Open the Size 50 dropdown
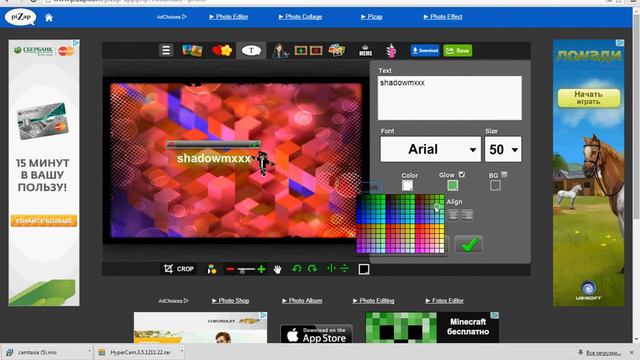This screenshot has width=640, height=360. [x=503, y=149]
